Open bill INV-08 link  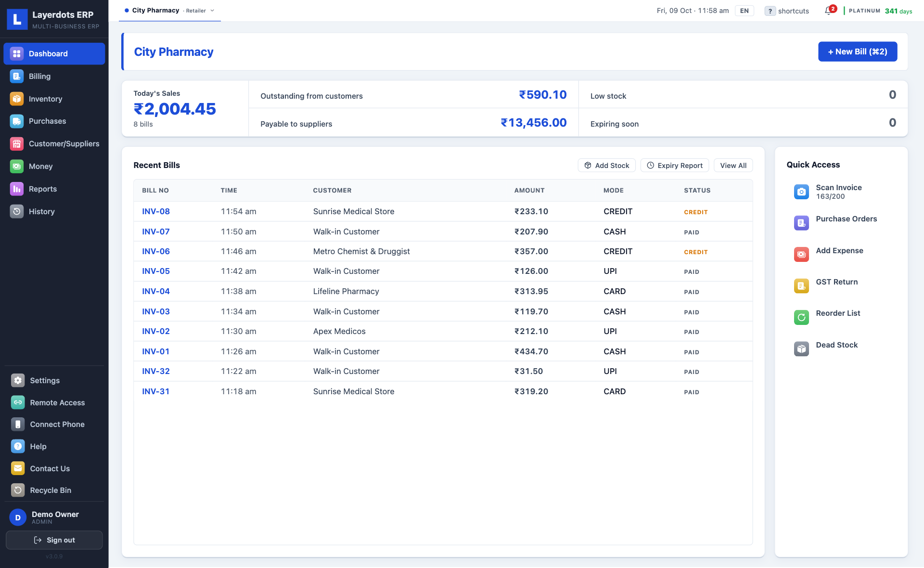pos(156,211)
